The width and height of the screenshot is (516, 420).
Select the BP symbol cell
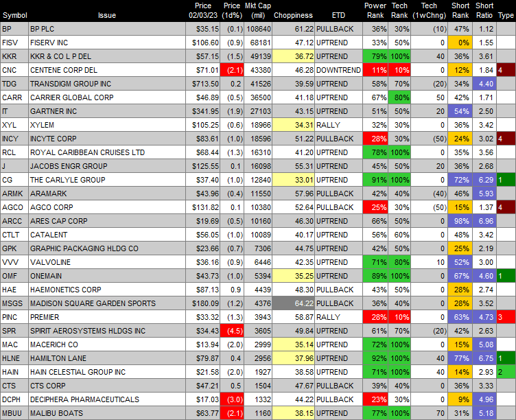point(14,29)
